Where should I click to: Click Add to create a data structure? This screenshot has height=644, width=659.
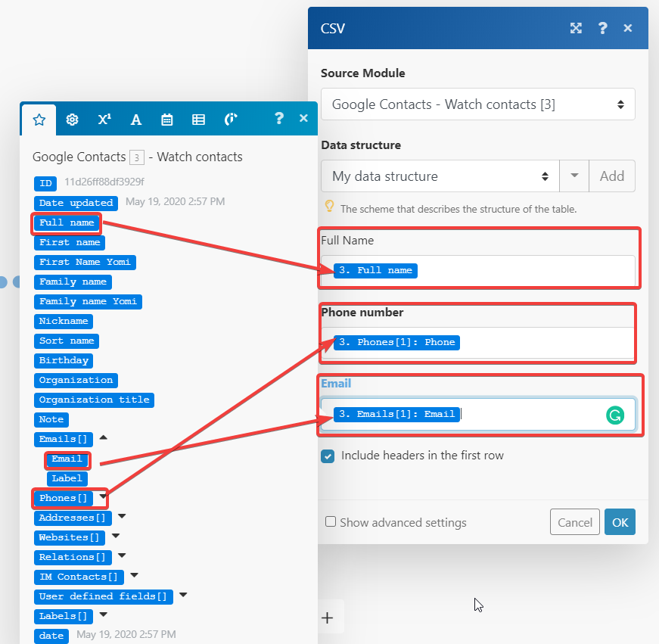click(x=612, y=176)
